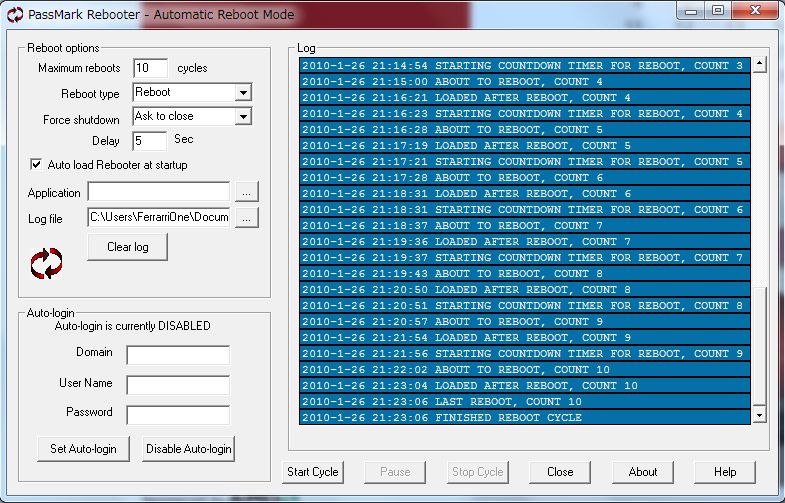Select log line 21:18:37 ABOUT TO REBOOT, COUNT 7

click(x=525, y=225)
